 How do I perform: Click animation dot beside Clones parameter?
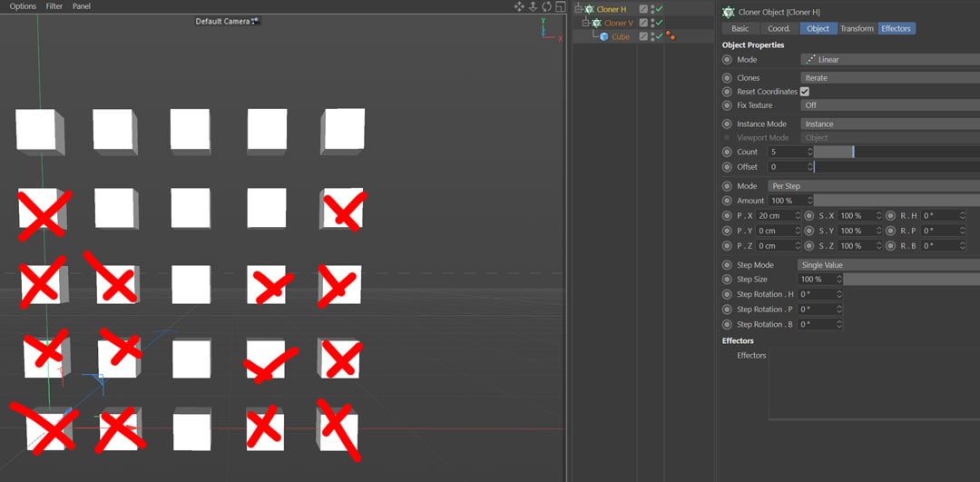726,78
